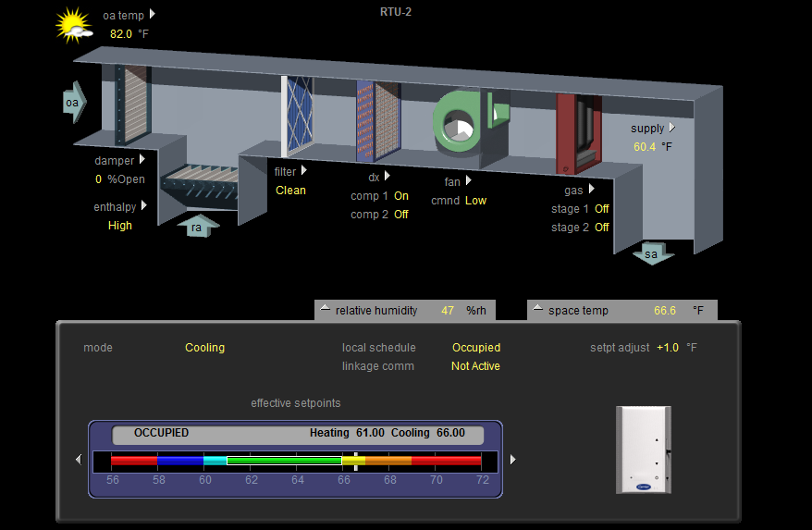
Task: Click comp 1 On status
Action: (x=401, y=196)
